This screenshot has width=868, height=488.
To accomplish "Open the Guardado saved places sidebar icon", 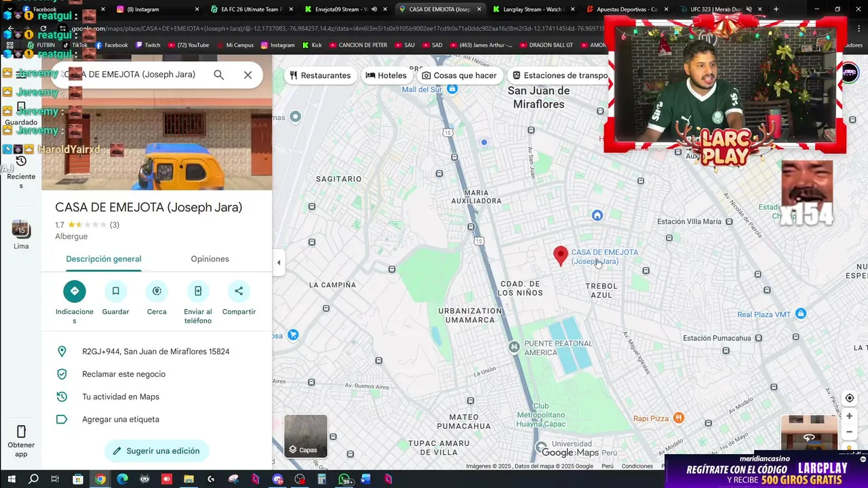I will pos(21,108).
